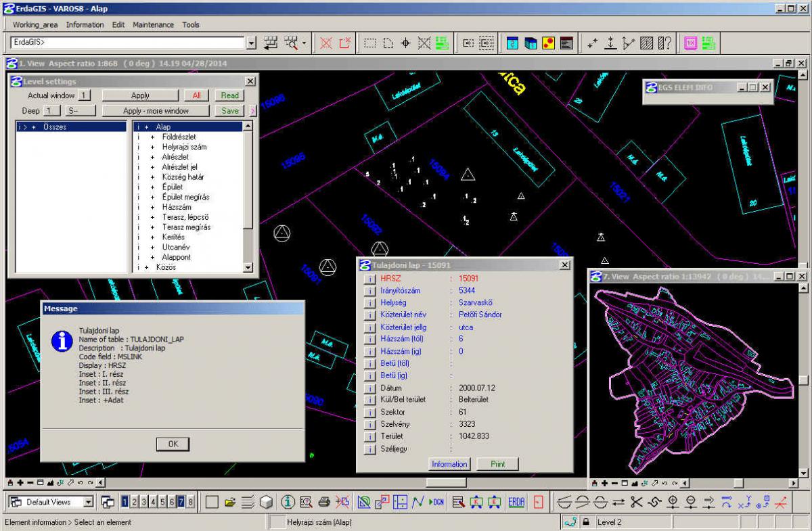
Task: Click the cascade windows icon beside Default Views
Action: [x=108, y=502]
